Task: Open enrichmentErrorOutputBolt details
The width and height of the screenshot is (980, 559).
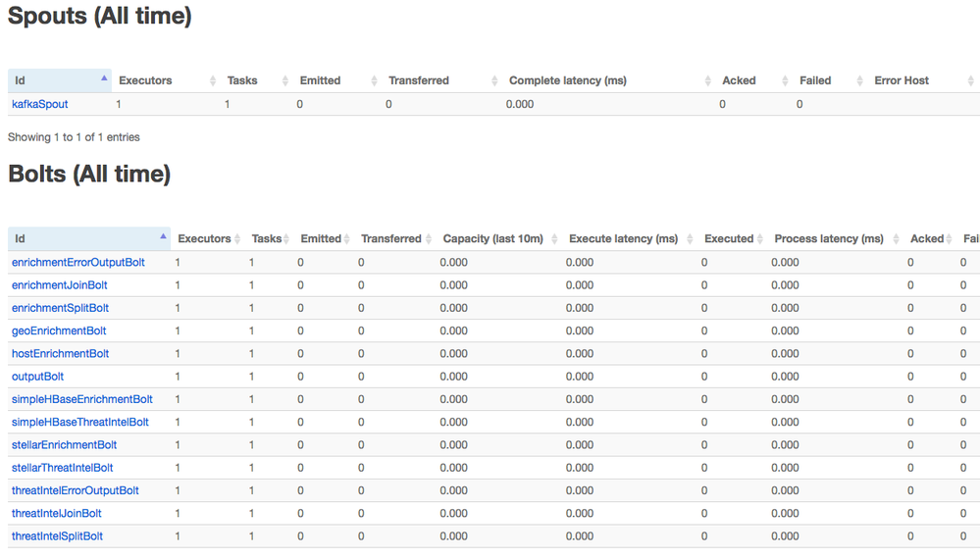Action: point(77,263)
